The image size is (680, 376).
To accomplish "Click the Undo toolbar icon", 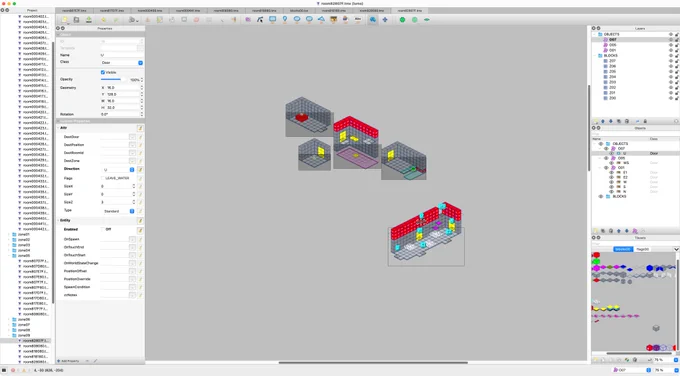I will pyautogui.click(x=103, y=20).
